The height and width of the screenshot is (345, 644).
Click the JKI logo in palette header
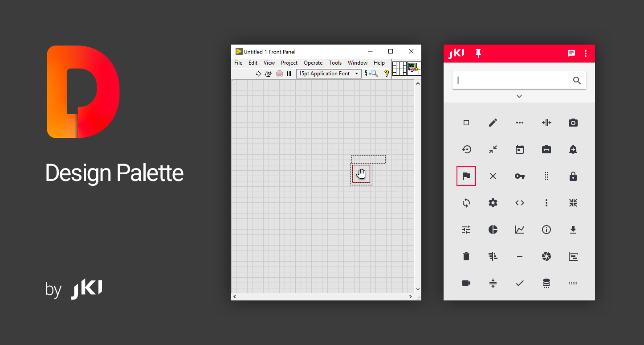click(456, 53)
